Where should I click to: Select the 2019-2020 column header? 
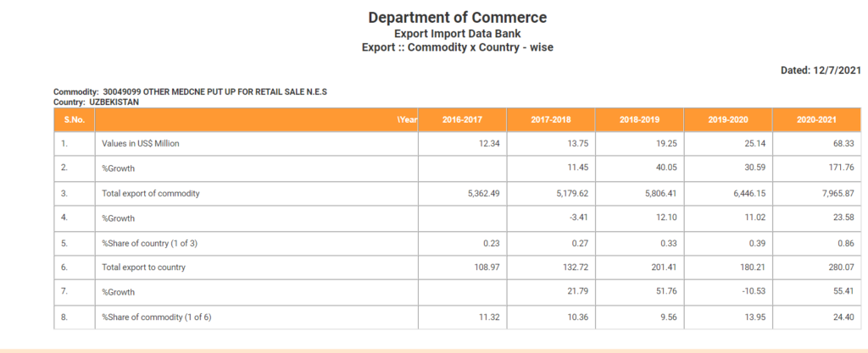coord(728,119)
